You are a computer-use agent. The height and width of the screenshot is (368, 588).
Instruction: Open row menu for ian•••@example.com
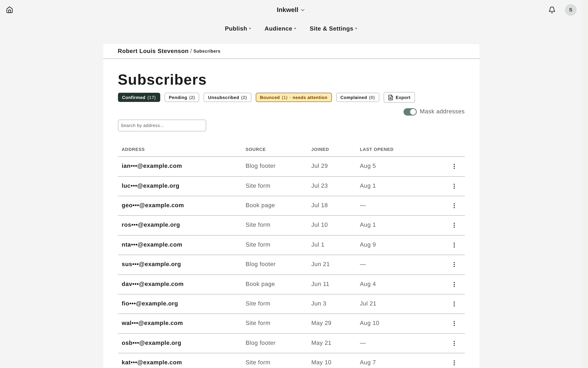[454, 166]
